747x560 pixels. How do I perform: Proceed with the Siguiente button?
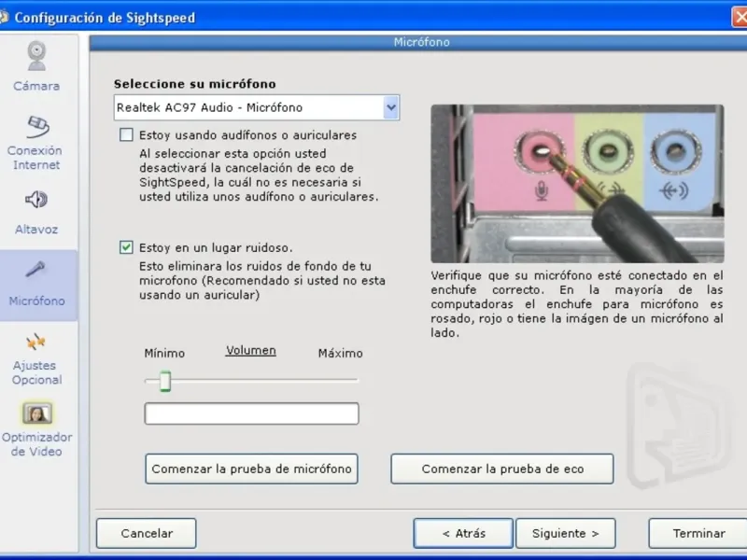point(566,533)
